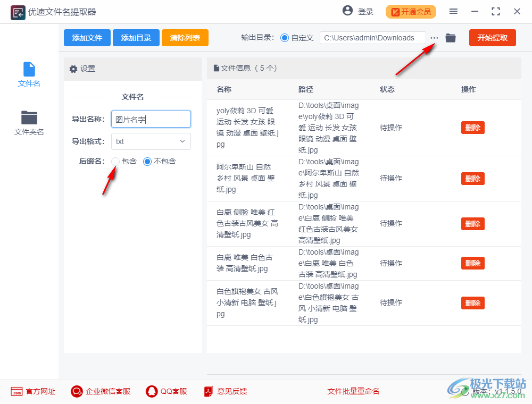Maximize the window with fullscreen icon
This screenshot has width=532, height=404.
point(496,12)
